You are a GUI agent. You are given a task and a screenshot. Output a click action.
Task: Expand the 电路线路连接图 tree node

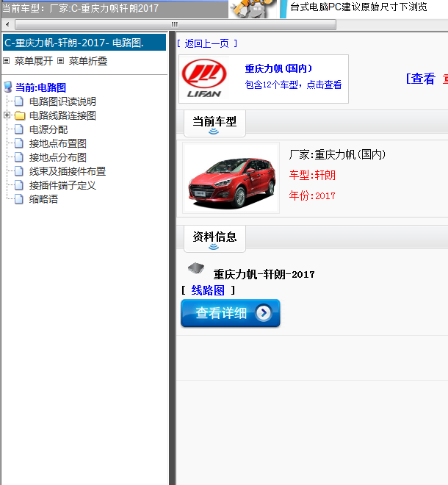(x=7, y=115)
